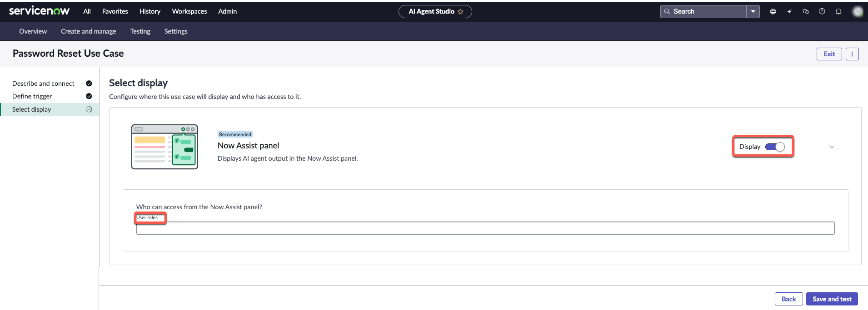
Task: Collapse the Now Assist panel chevron
Action: (x=832, y=147)
